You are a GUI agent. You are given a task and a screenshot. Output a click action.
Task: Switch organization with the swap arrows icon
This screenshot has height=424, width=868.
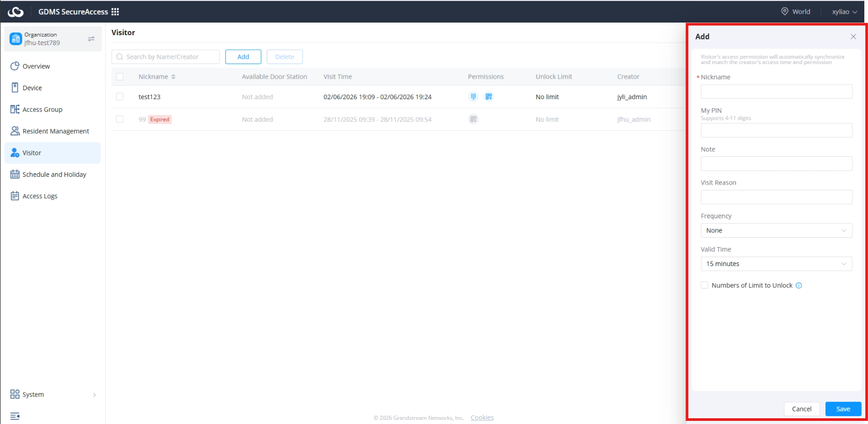click(91, 39)
